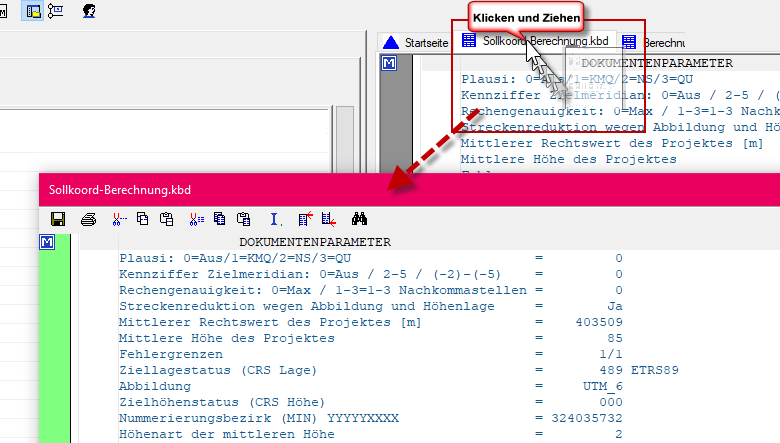Click the column delete icon with red arrow
This screenshot has width=780, height=443.
click(x=305, y=218)
